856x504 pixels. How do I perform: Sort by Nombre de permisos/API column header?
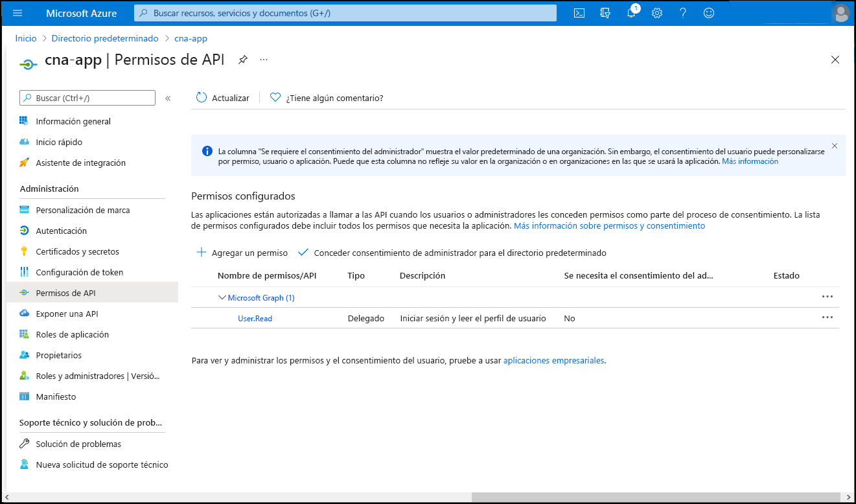tap(267, 275)
